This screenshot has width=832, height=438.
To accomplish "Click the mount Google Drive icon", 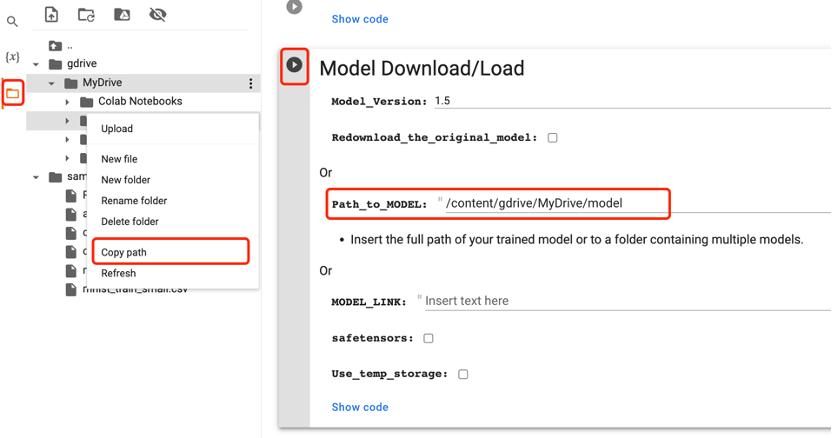I will tap(121, 15).
